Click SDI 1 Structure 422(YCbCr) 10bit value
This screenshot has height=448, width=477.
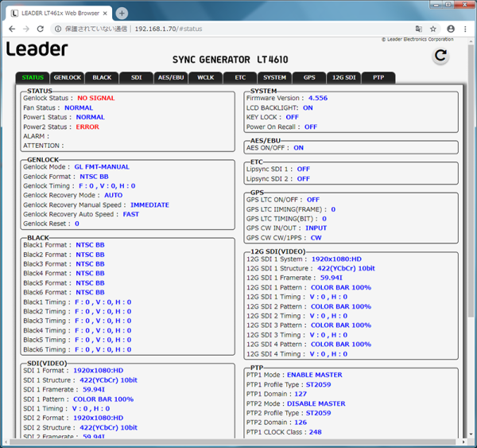coord(109,380)
